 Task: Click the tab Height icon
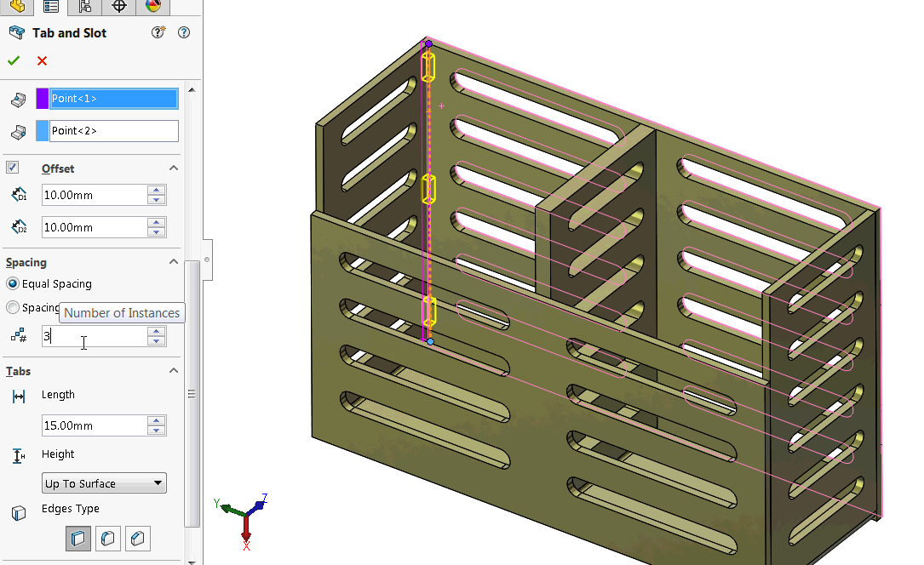pyautogui.click(x=19, y=455)
